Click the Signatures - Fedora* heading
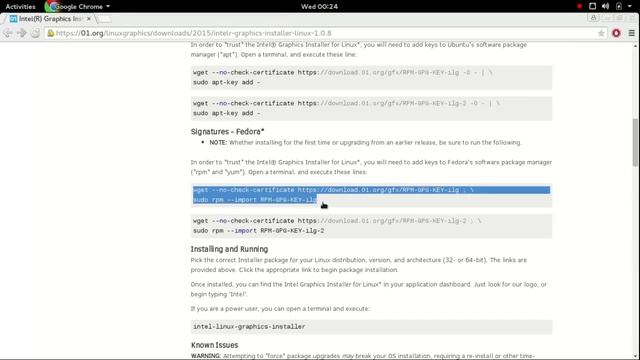 point(227,131)
